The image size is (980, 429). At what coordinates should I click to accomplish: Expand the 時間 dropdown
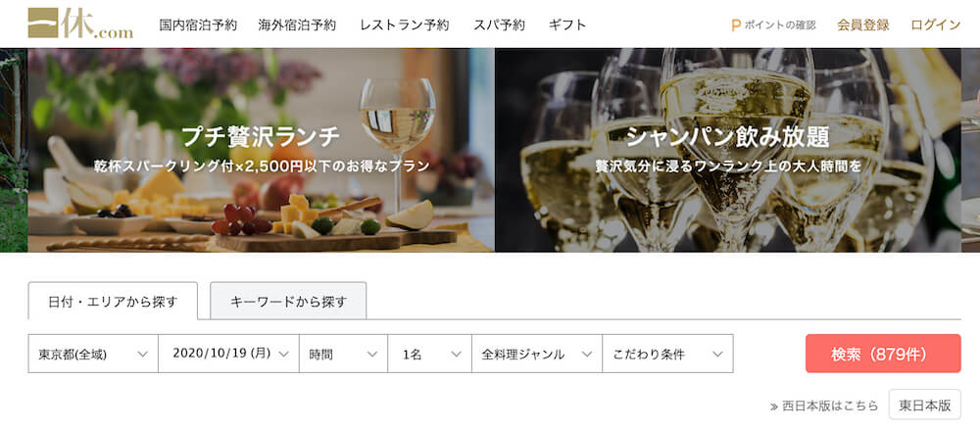pyautogui.click(x=343, y=354)
